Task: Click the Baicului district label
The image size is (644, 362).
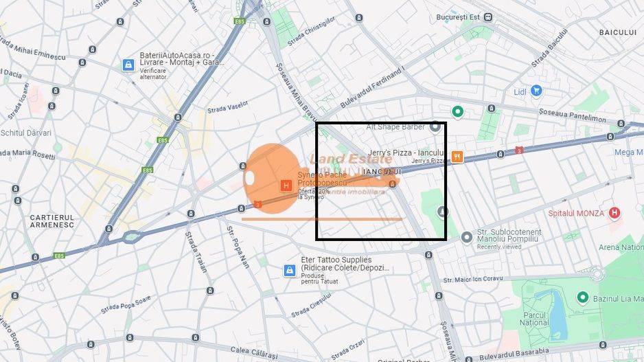Action: point(618,32)
